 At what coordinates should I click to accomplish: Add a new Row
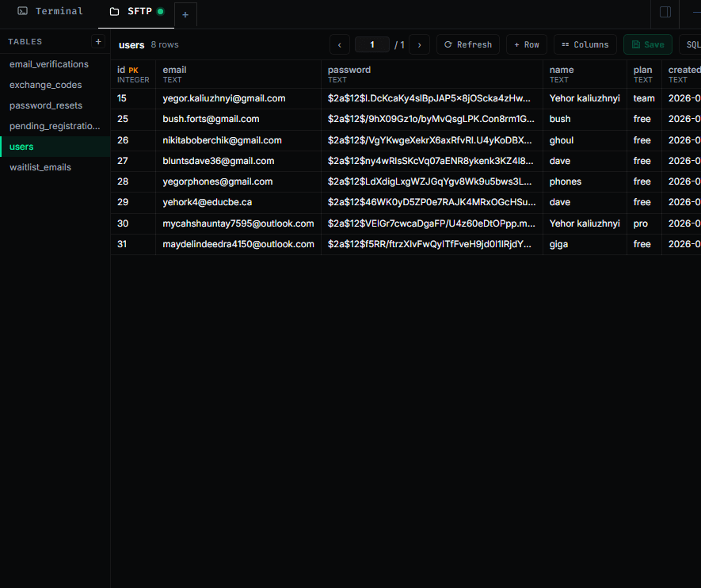[527, 44]
